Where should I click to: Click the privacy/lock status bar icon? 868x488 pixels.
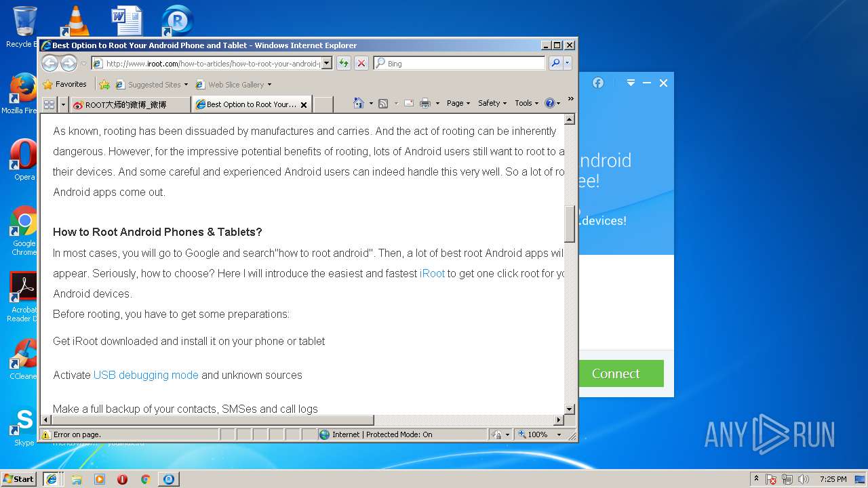[497, 434]
